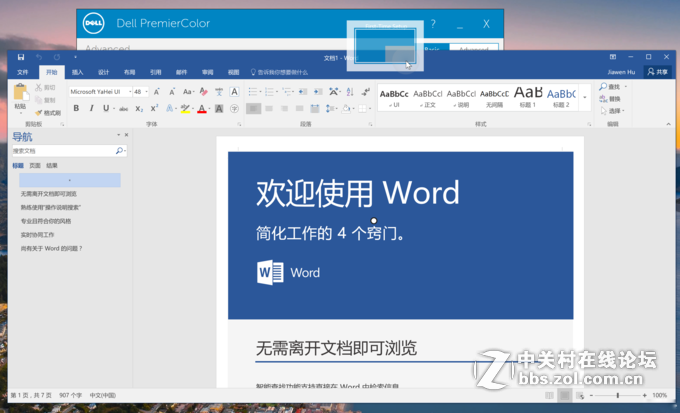The image size is (680, 413).
Task: Toggle italic formatting (I)
Action: click(x=92, y=108)
